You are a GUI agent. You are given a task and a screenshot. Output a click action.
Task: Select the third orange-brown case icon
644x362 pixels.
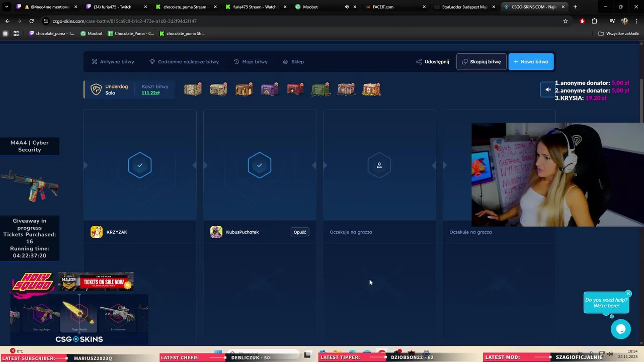click(x=244, y=89)
